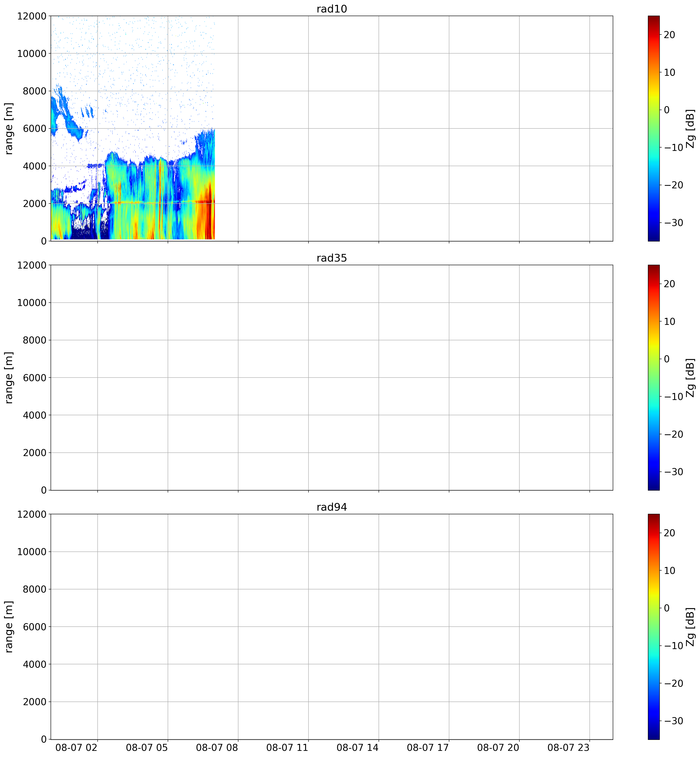
Task: Click the rad10 colorbar
Action: (653, 128)
